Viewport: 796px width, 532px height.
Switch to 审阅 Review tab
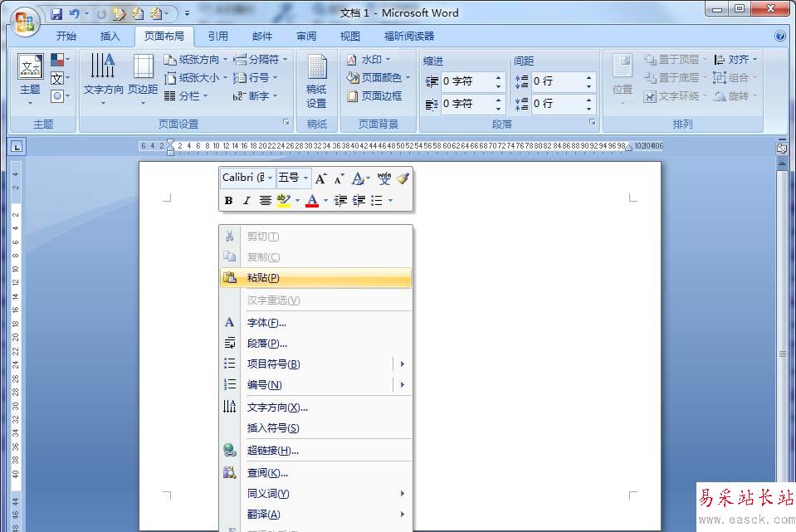point(306,36)
